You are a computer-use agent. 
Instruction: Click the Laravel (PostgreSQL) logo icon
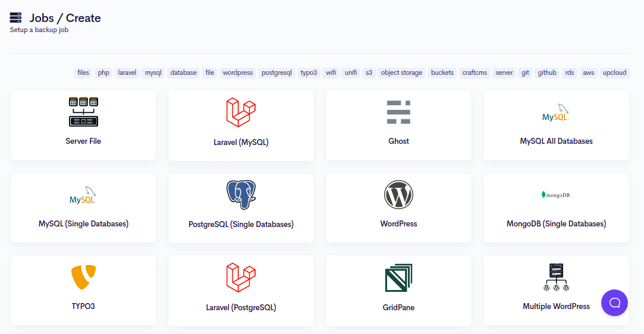[x=241, y=278]
